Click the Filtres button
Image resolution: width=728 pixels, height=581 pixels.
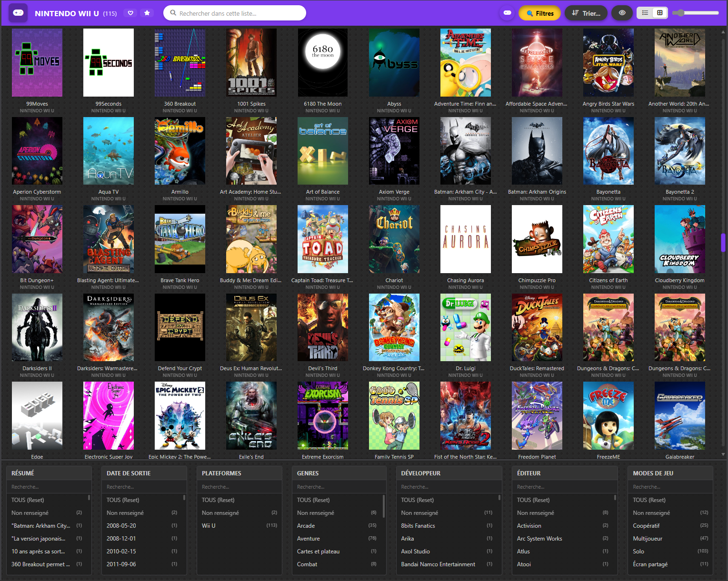[x=540, y=13]
